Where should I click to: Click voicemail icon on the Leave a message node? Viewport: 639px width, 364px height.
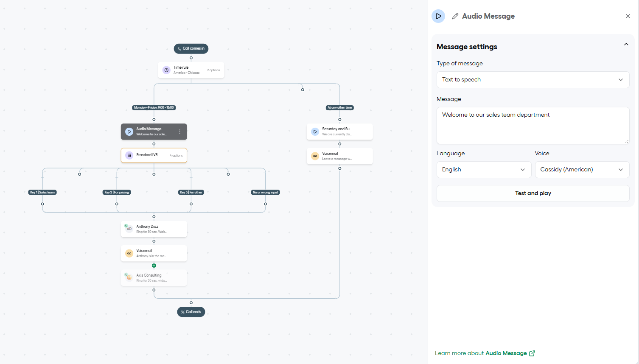315,156
